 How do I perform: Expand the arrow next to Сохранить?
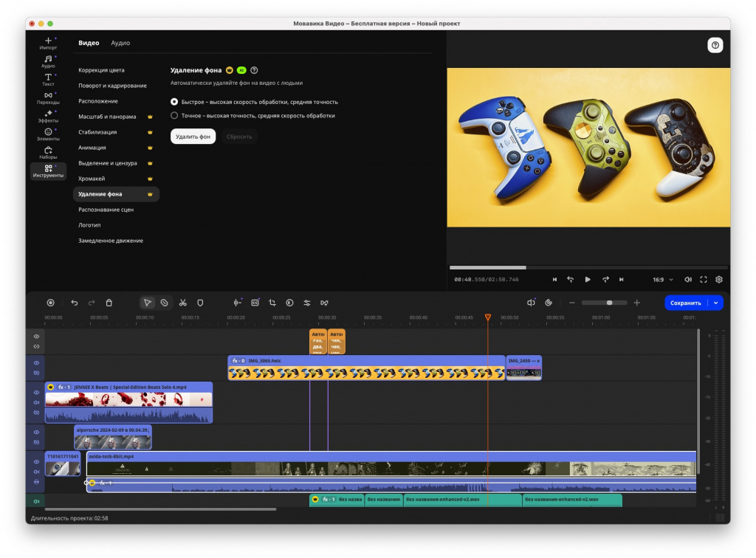[715, 303]
